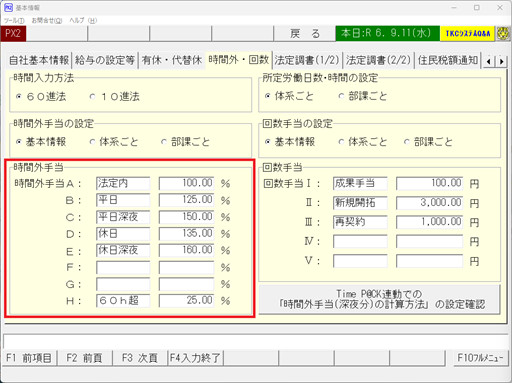Select 体系ごと under 回数手当の設定
This screenshot has height=383, width=512.
pyautogui.click(x=341, y=142)
